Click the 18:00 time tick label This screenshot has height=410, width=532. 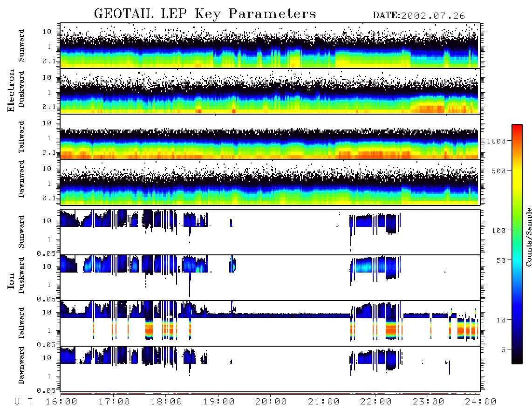tap(166, 402)
